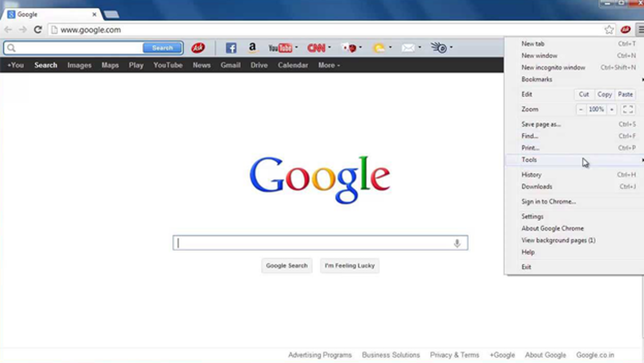This screenshot has height=363, width=644.
Task: Expand the Bookmarks submenu
Action: click(x=537, y=79)
